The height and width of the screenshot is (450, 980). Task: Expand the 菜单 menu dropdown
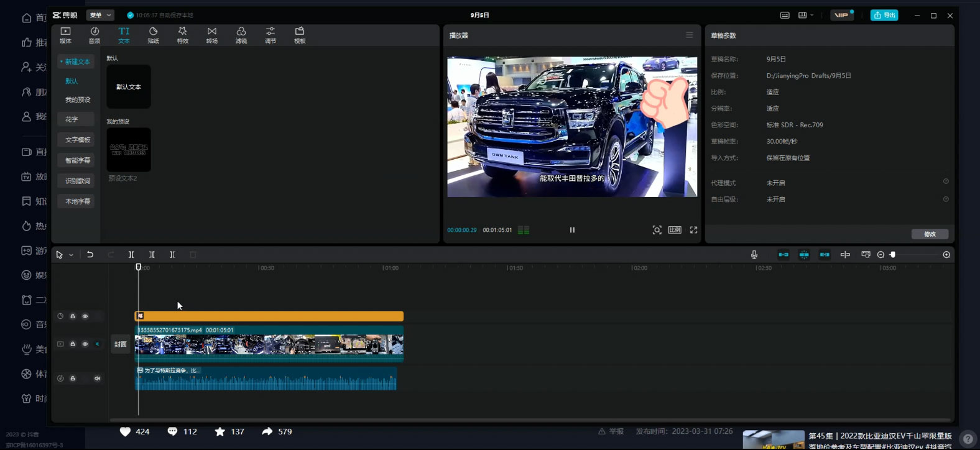(100, 15)
